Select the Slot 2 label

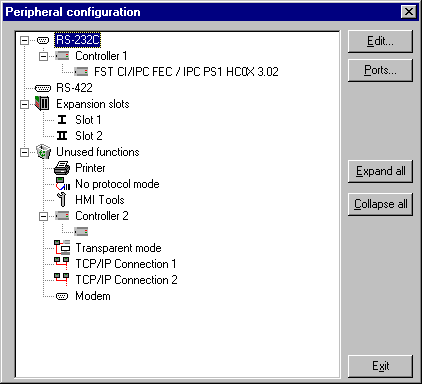click(x=89, y=136)
